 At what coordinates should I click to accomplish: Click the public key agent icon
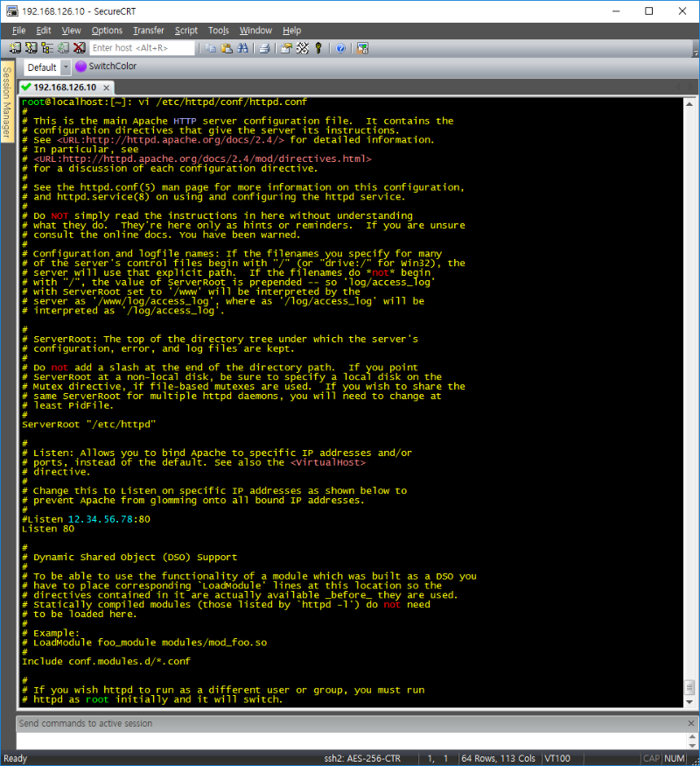point(318,48)
